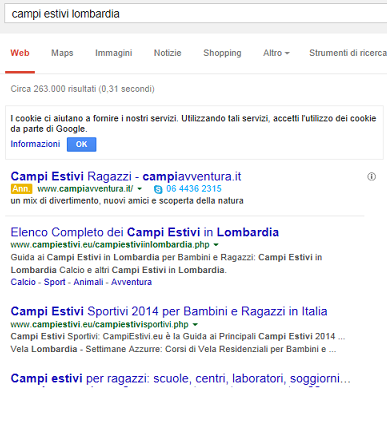Click www.campiestivi.eu/campiestiviinlombardia.php URL text
The width and height of the screenshot is (390, 434).
(110, 245)
